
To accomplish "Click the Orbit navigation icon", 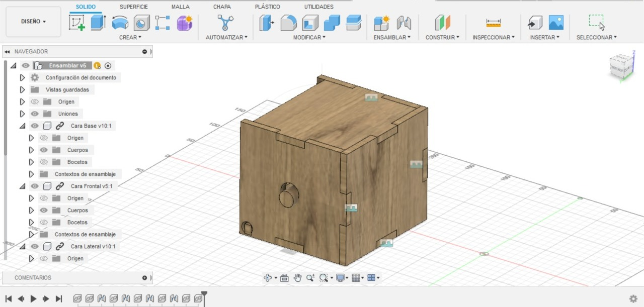I will 268,277.
